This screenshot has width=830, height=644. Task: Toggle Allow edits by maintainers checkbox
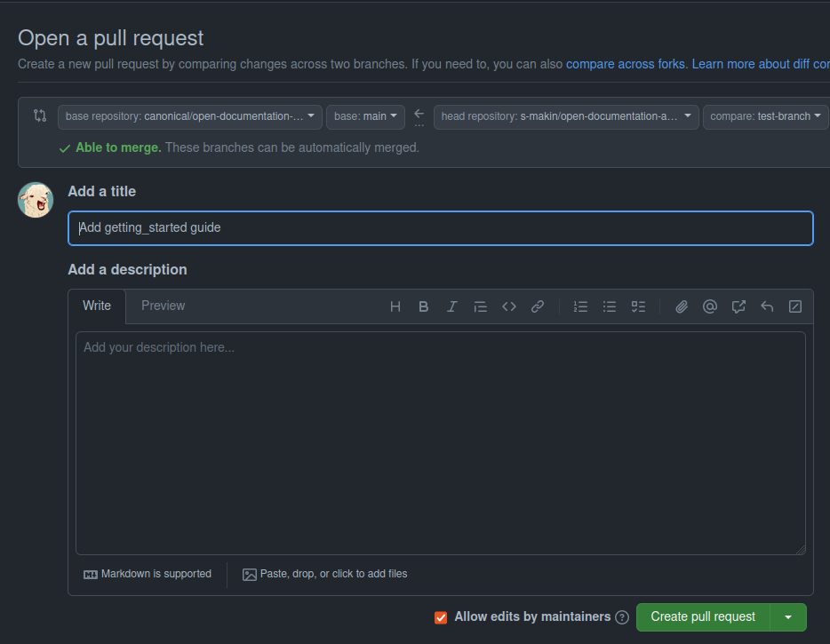[441, 617]
